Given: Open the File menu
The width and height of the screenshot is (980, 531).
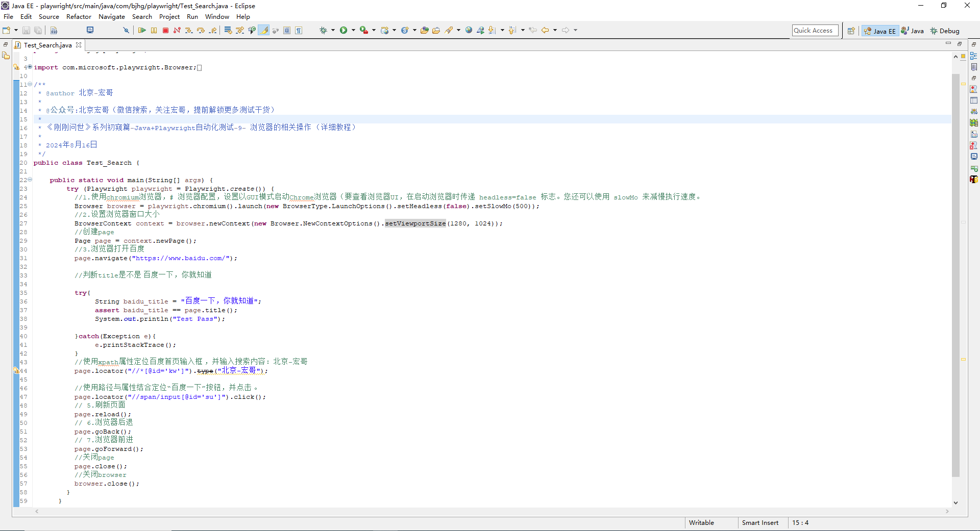Looking at the screenshot, I should point(8,17).
